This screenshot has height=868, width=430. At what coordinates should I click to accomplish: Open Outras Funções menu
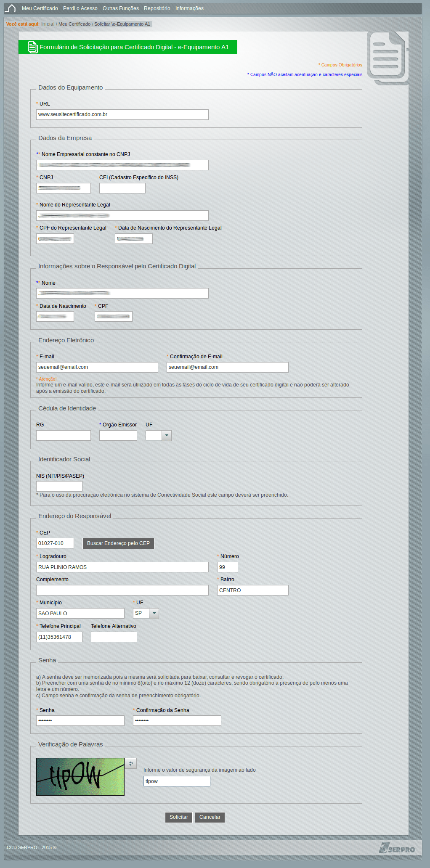[x=120, y=8]
